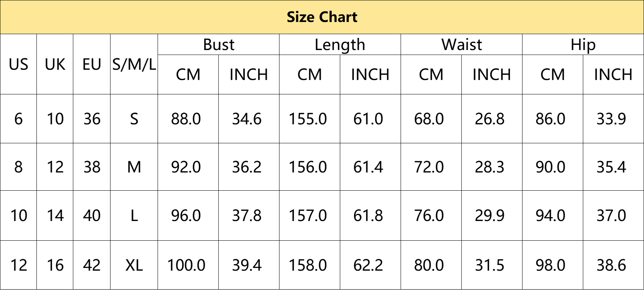Image resolution: width=644 pixels, height=290 pixels.
Task: Click the EU size 42 cell
Action: 92,265
